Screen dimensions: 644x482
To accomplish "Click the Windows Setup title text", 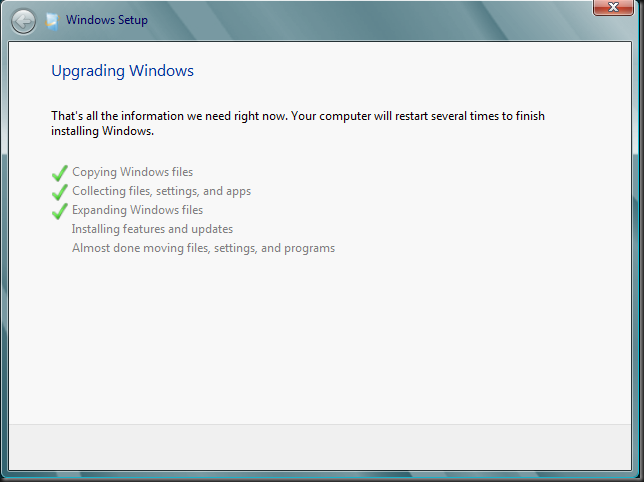I will click(107, 20).
